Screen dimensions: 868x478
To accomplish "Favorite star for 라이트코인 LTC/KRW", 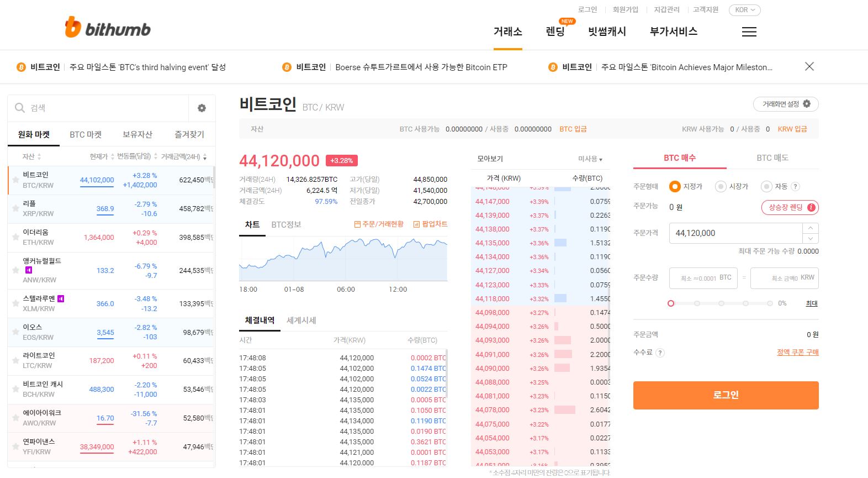I will (15, 360).
